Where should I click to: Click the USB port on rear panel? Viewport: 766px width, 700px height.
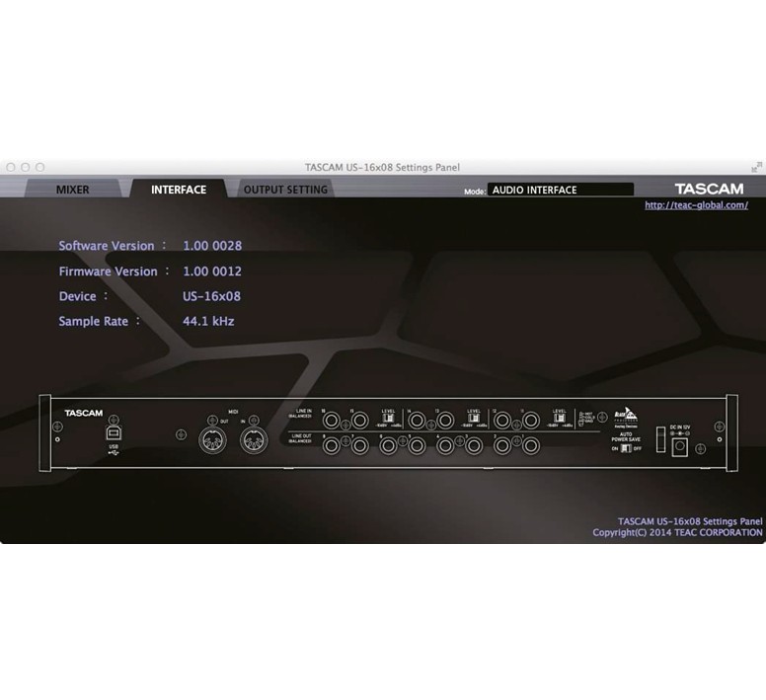[115, 432]
